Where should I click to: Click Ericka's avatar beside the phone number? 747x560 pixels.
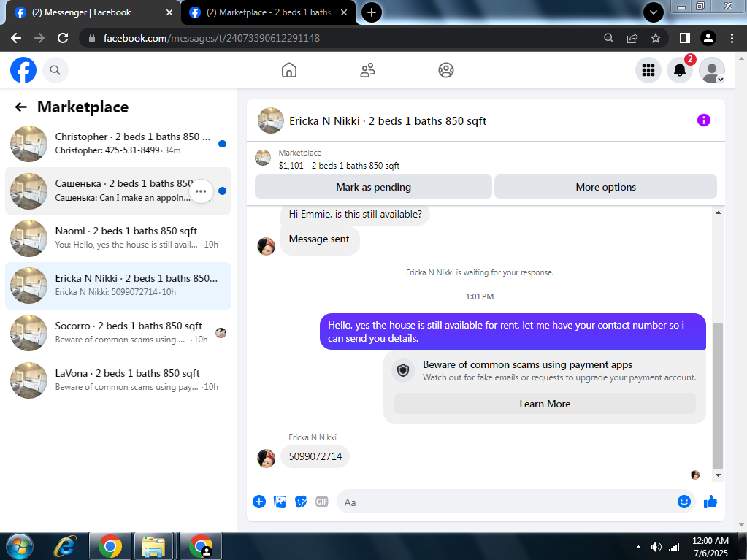(267, 458)
